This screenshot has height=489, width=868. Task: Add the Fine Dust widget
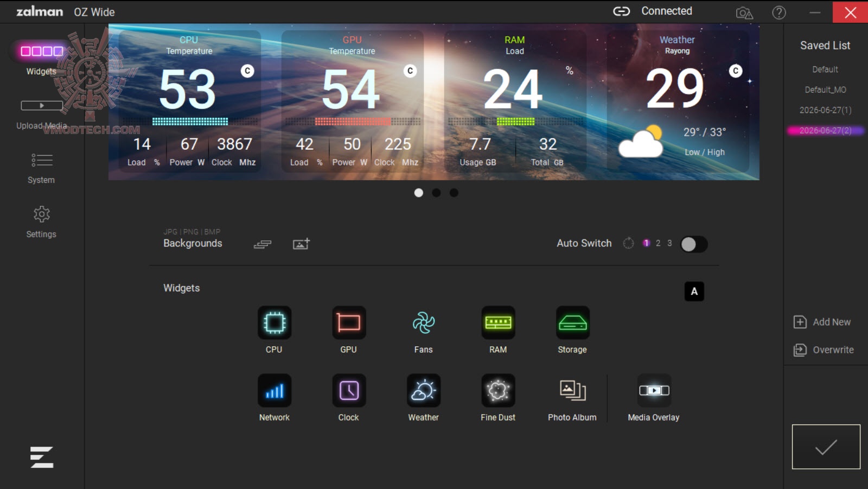[498, 391]
